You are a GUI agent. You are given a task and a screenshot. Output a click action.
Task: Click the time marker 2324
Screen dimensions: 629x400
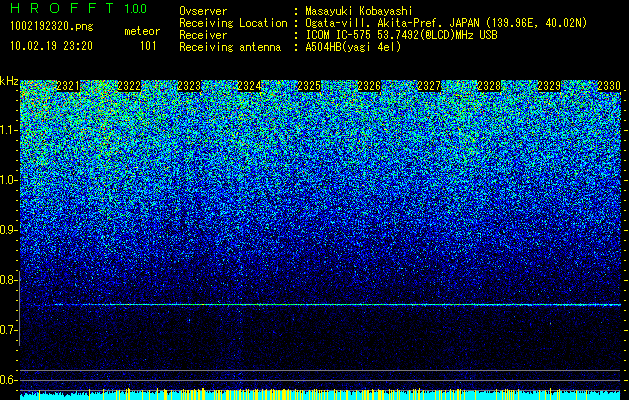(249, 86)
